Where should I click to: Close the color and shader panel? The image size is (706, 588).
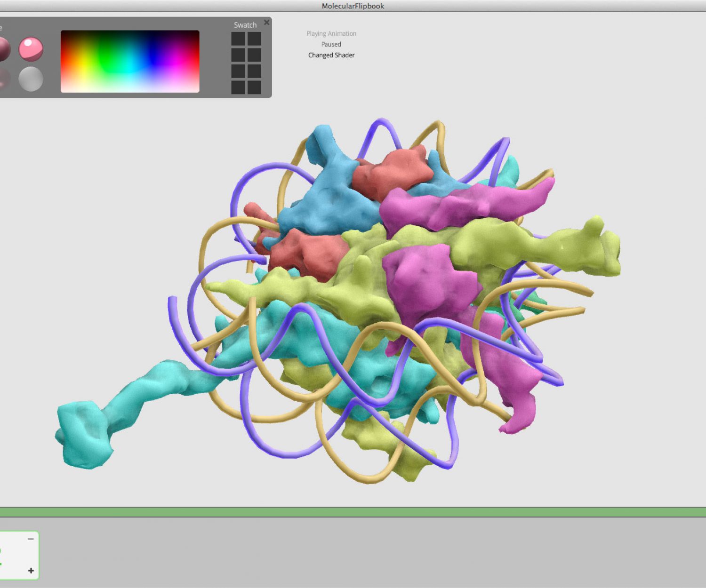pos(267,22)
